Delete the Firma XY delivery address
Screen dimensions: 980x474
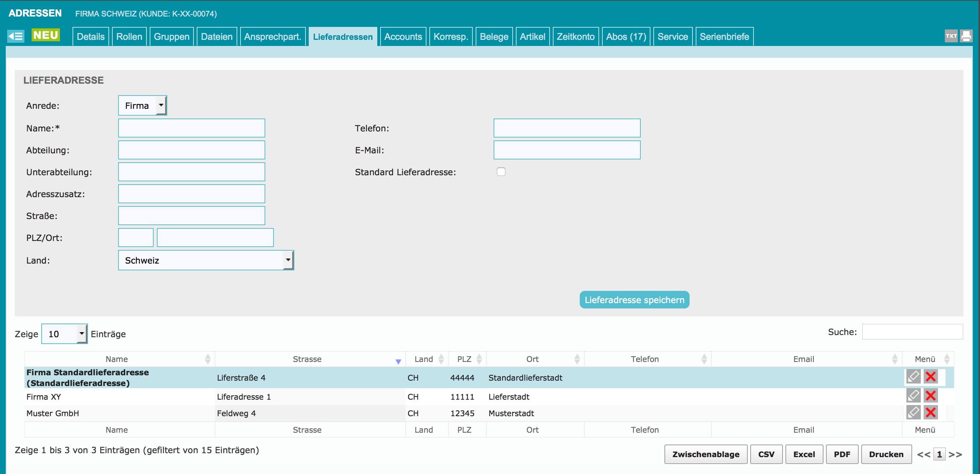click(x=930, y=396)
